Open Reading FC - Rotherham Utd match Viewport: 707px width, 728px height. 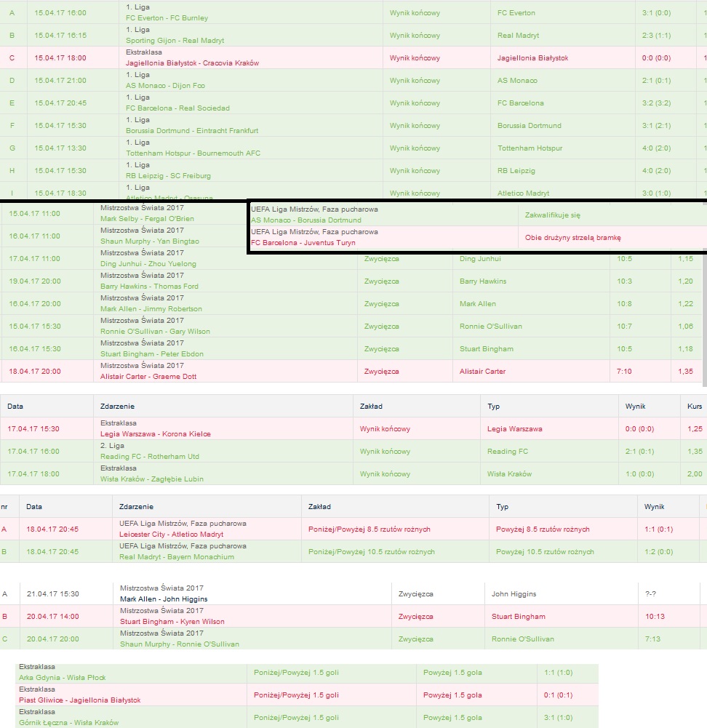pyautogui.click(x=150, y=457)
